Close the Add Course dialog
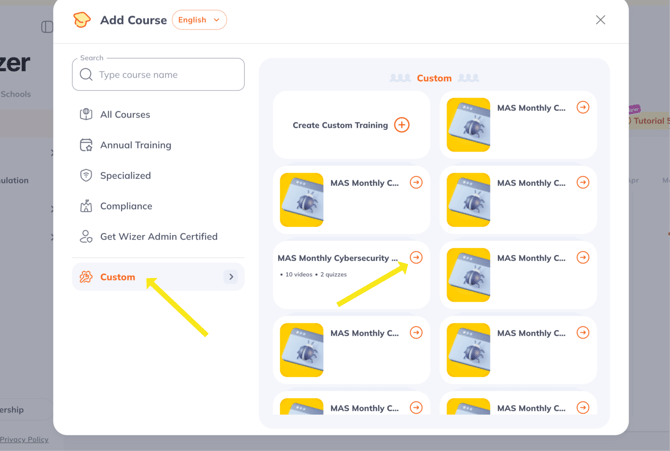Screen dimensions: 670x451 tap(600, 20)
